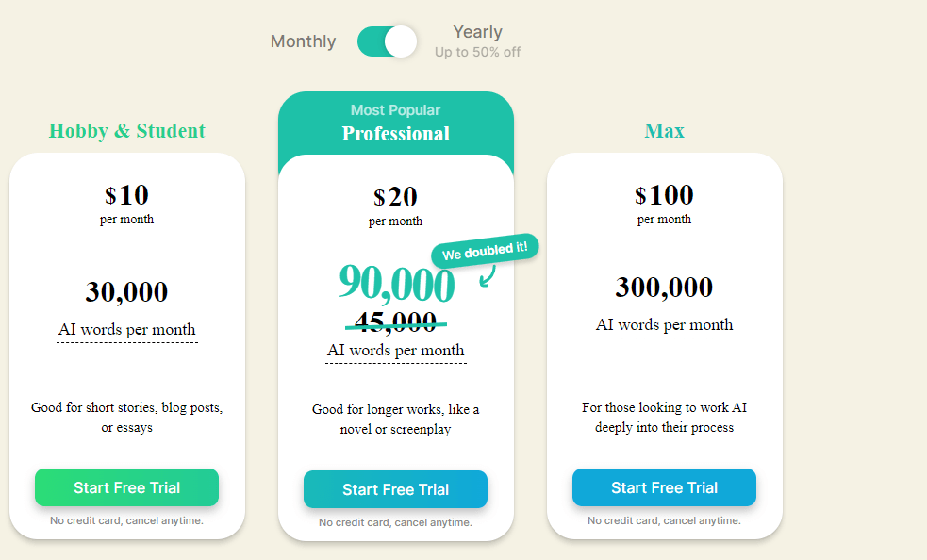Viewport: 927px width, 560px height.
Task: Click the Most Popular label
Action: click(x=396, y=110)
